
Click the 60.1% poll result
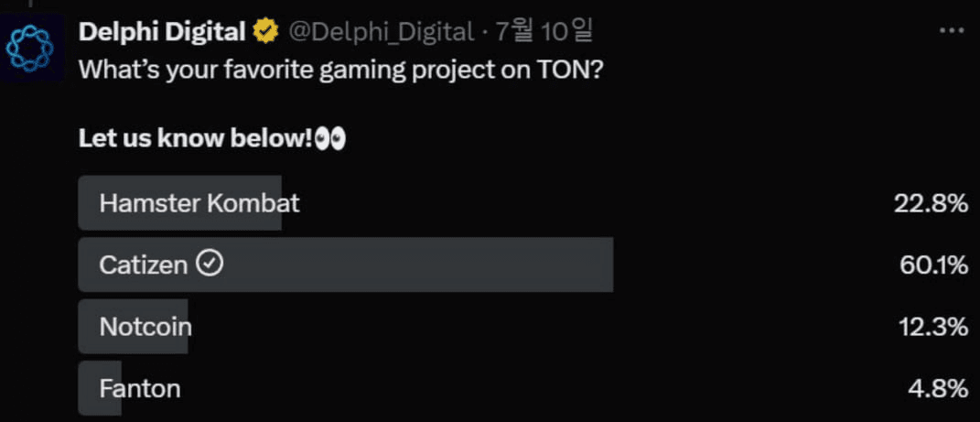(933, 265)
